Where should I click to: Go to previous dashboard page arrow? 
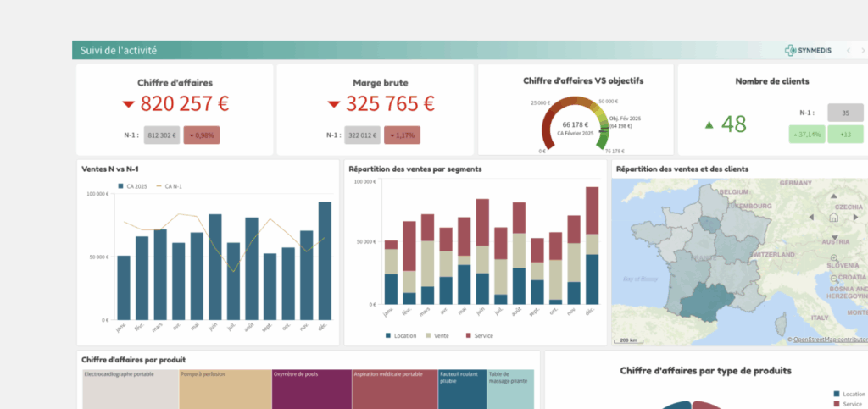848,50
